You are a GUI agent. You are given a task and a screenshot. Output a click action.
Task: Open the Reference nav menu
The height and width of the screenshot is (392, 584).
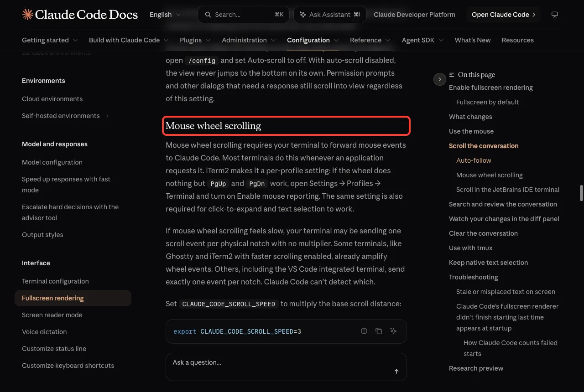[x=370, y=40]
